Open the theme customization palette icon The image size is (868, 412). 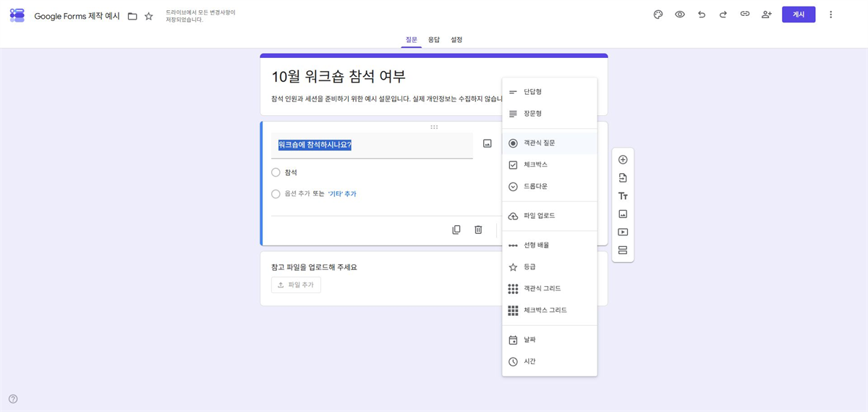658,14
